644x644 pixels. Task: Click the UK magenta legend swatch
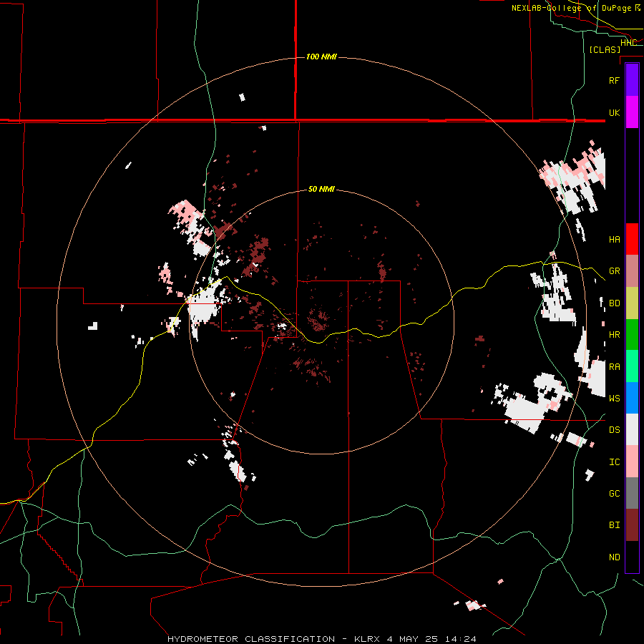click(632, 112)
